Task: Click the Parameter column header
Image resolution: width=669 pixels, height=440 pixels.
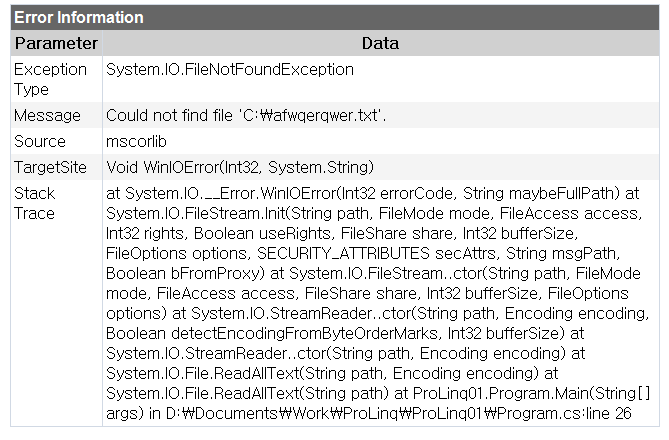Action: click(x=56, y=43)
